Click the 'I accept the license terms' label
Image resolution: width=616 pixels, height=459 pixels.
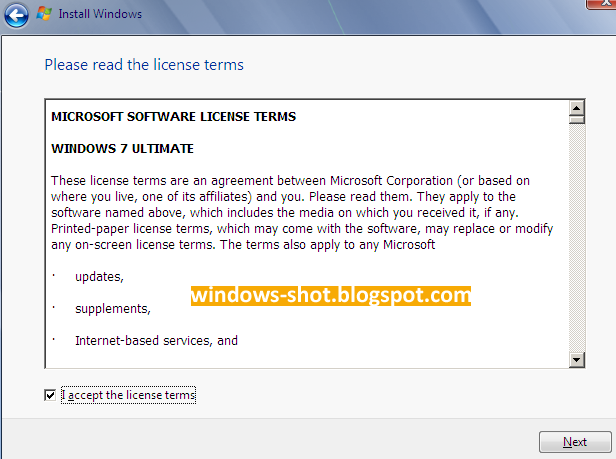pyautogui.click(x=128, y=395)
